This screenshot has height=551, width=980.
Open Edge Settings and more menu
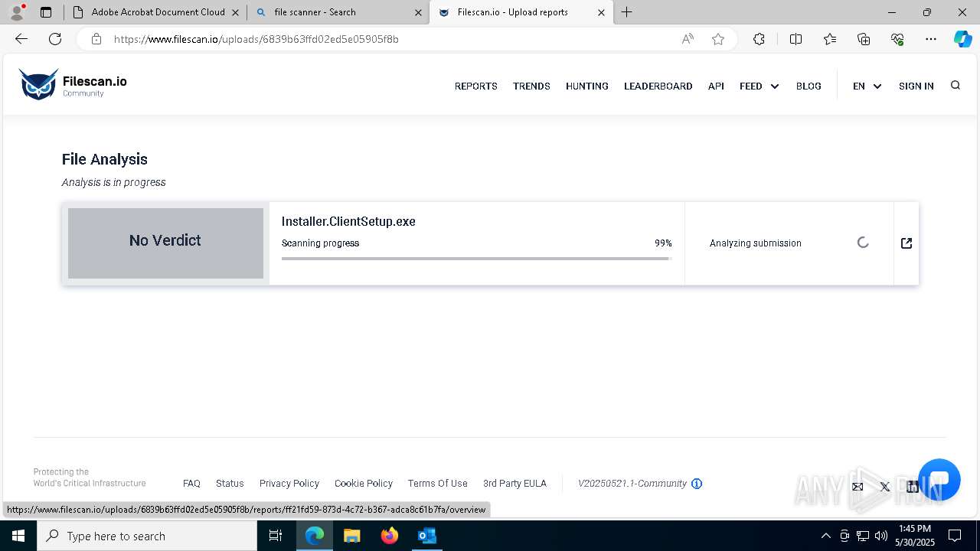[931, 39]
